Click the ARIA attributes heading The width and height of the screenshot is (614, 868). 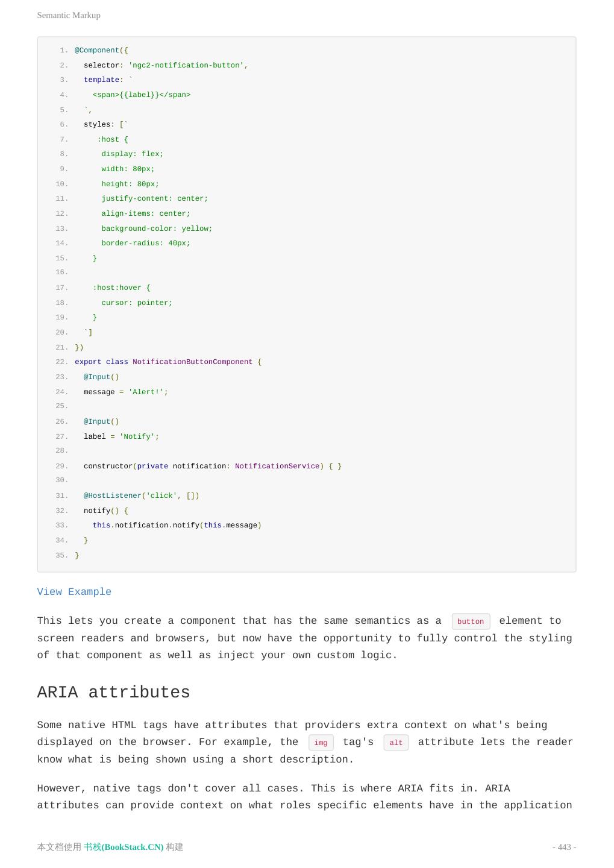pos(113,692)
